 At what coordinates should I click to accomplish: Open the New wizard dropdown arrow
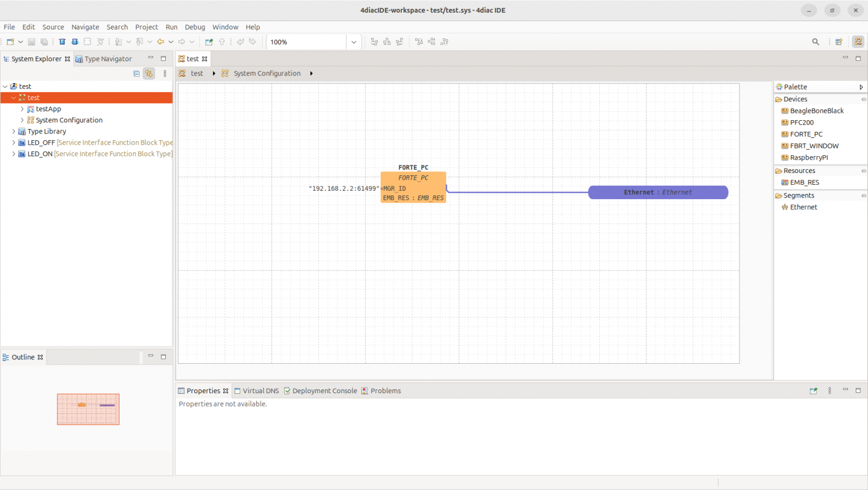tap(21, 42)
